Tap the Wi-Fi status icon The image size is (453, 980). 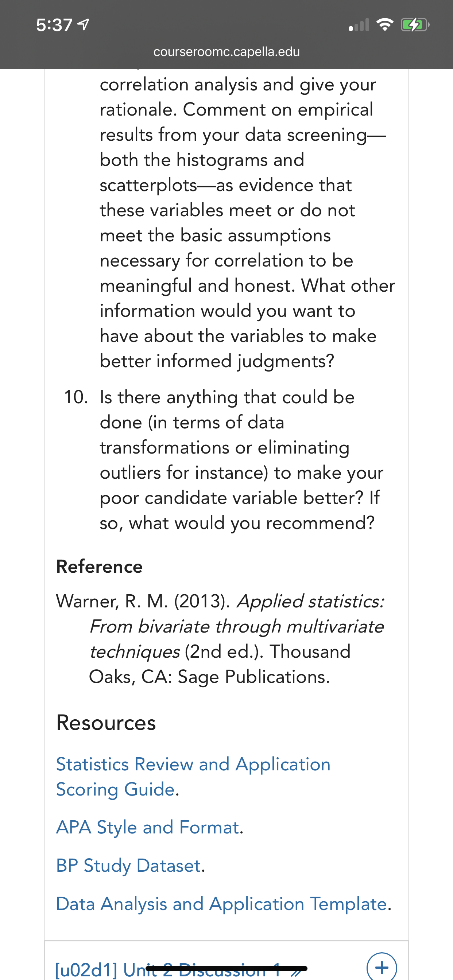coord(384,25)
